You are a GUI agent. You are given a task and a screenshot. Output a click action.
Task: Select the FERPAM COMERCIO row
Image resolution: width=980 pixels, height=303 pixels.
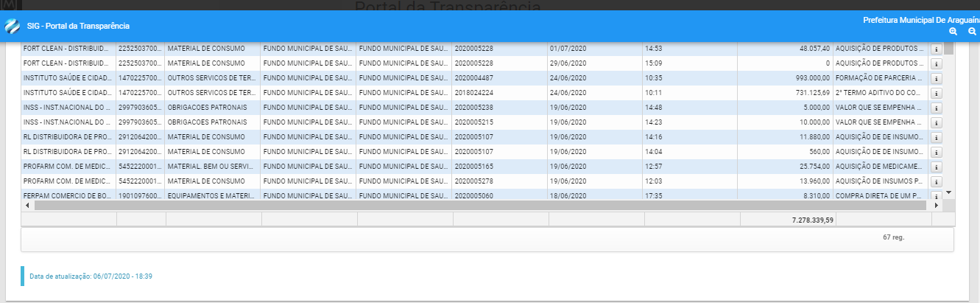pos(68,196)
